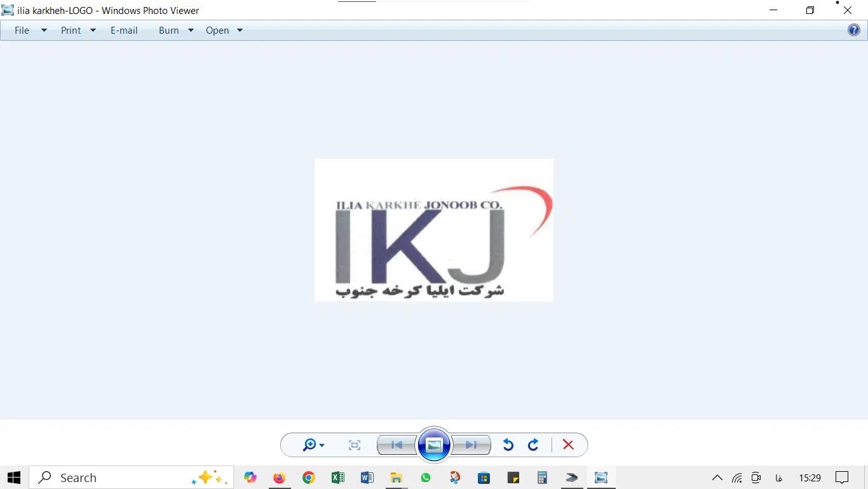Open WhatsApp from the taskbar

click(x=426, y=478)
